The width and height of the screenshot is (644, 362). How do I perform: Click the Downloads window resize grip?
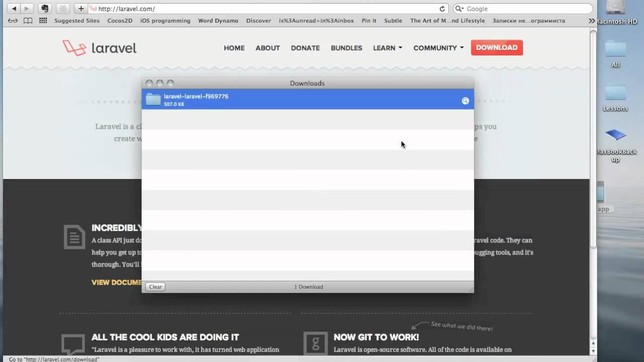[470, 289]
